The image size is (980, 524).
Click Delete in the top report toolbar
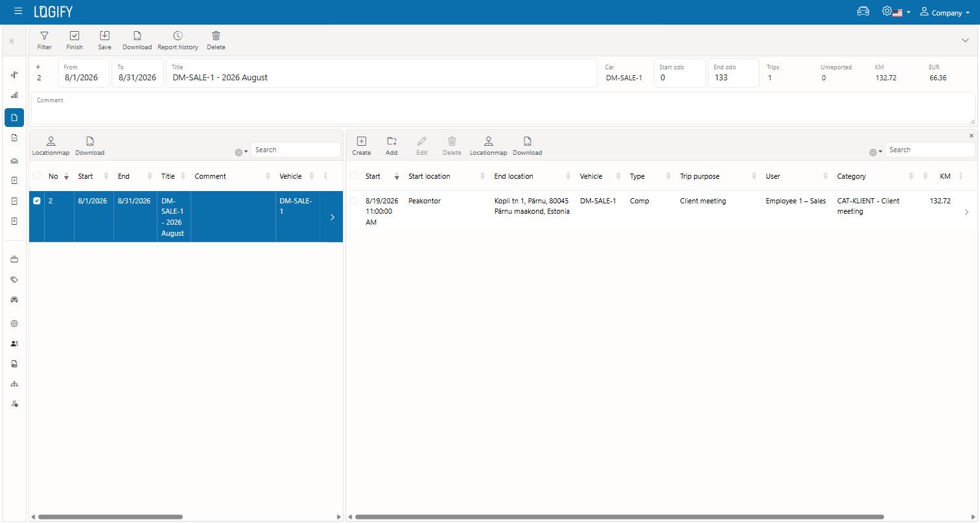(x=216, y=40)
